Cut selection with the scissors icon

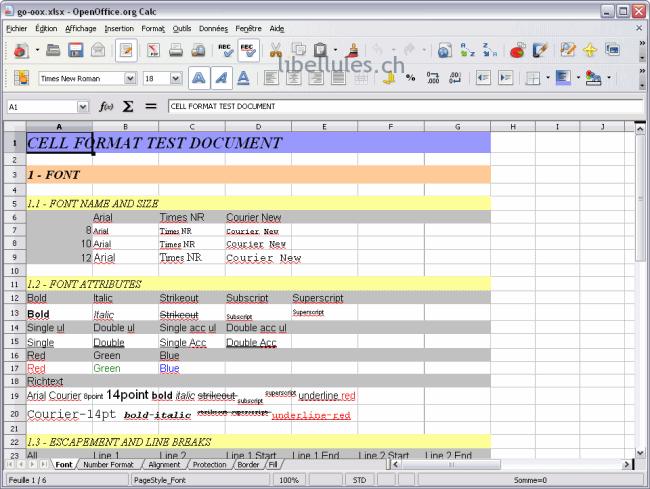[x=276, y=50]
